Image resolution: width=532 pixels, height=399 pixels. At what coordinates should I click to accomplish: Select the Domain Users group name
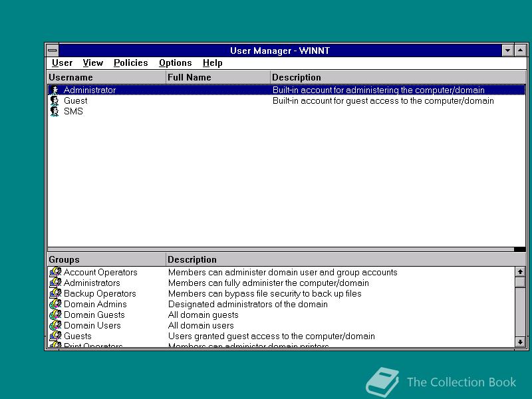92,325
